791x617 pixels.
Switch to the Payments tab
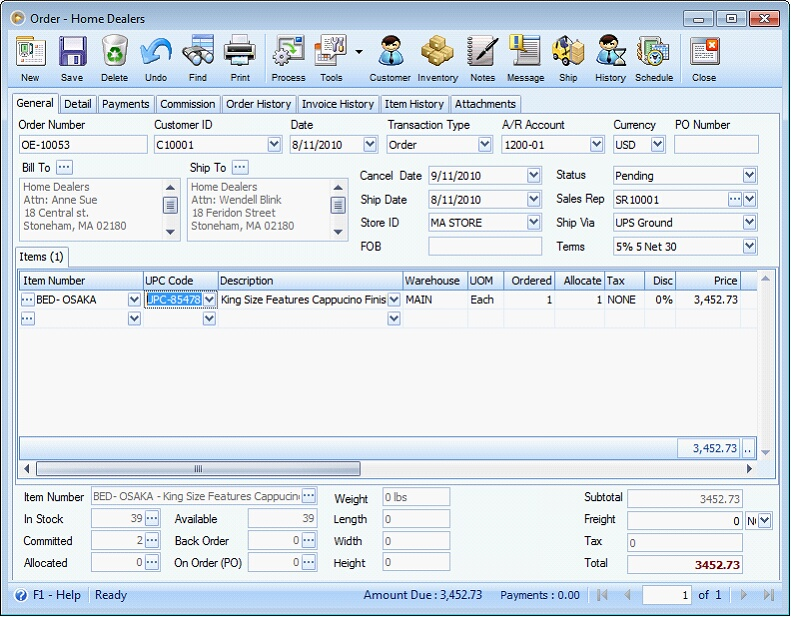coord(126,104)
